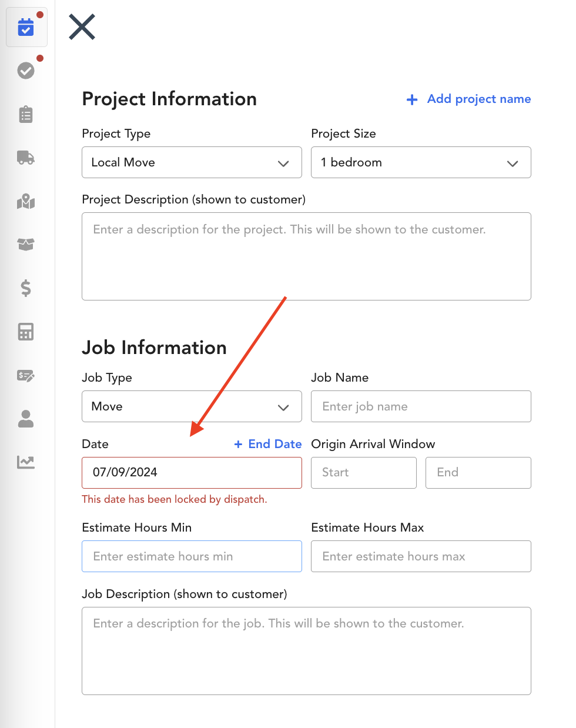This screenshot has width=576, height=728.
Task: Select the map pin sidebar icon
Action: click(26, 201)
